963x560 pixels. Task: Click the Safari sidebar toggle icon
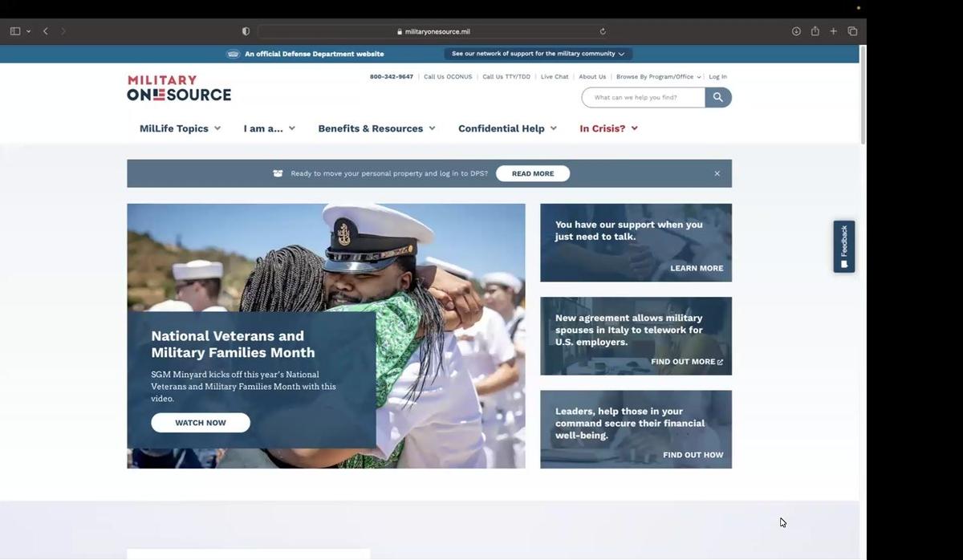click(x=15, y=31)
